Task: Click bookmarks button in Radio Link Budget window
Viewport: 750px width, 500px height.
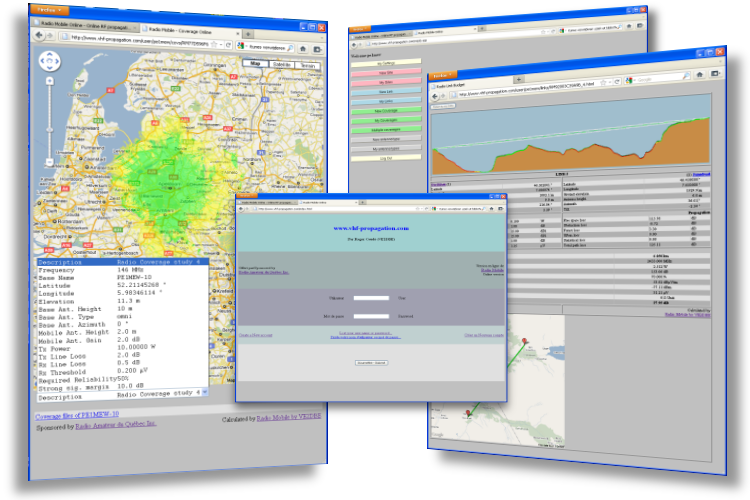Action: 715,73
